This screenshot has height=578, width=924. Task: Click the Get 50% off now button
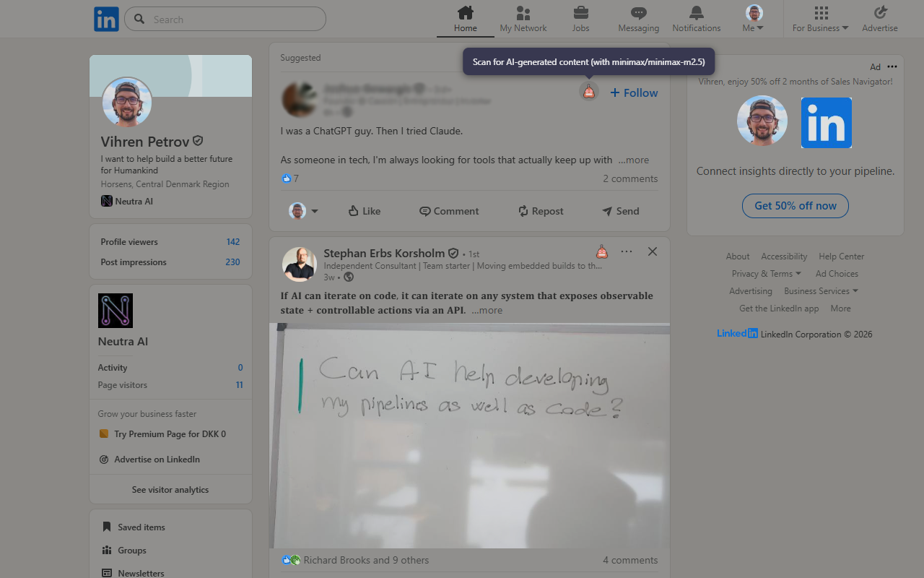(x=795, y=206)
